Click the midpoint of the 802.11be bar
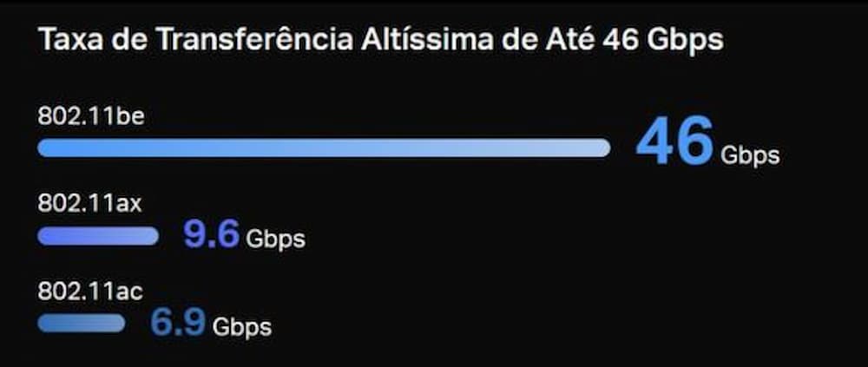Image resolution: width=868 pixels, height=367 pixels. click(x=324, y=148)
